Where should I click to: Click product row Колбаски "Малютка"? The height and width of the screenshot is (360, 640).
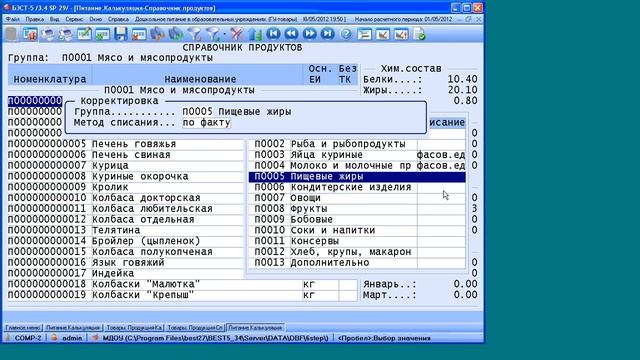click(182, 284)
